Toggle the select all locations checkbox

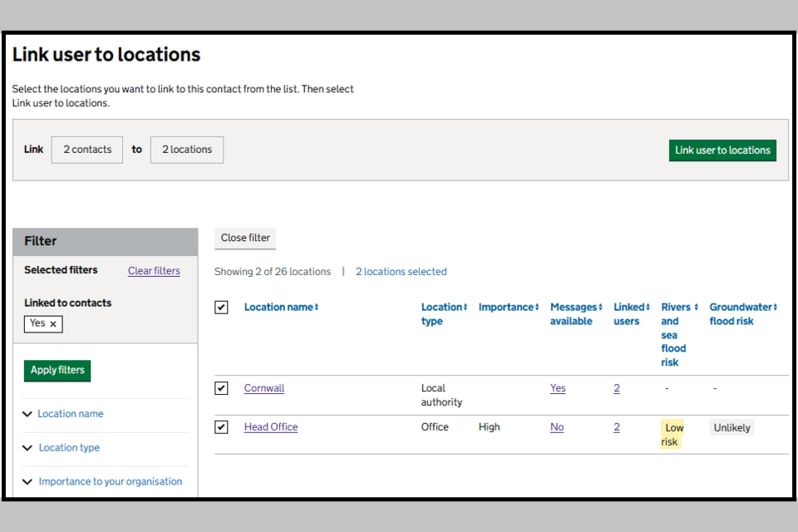[221, 308]
